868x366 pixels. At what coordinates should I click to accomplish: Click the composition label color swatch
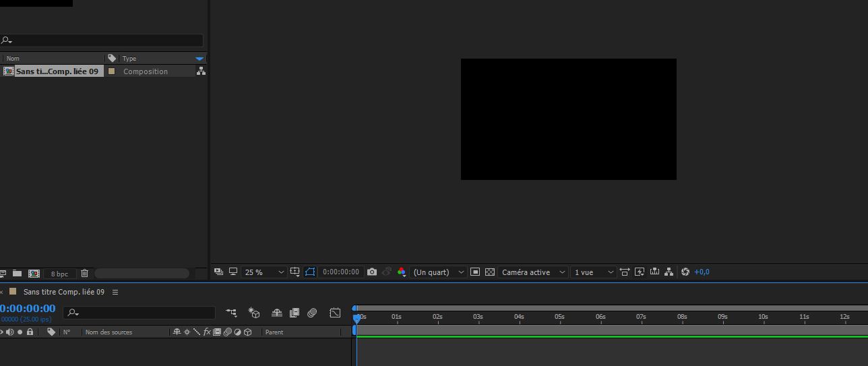[x=112, y=71]
